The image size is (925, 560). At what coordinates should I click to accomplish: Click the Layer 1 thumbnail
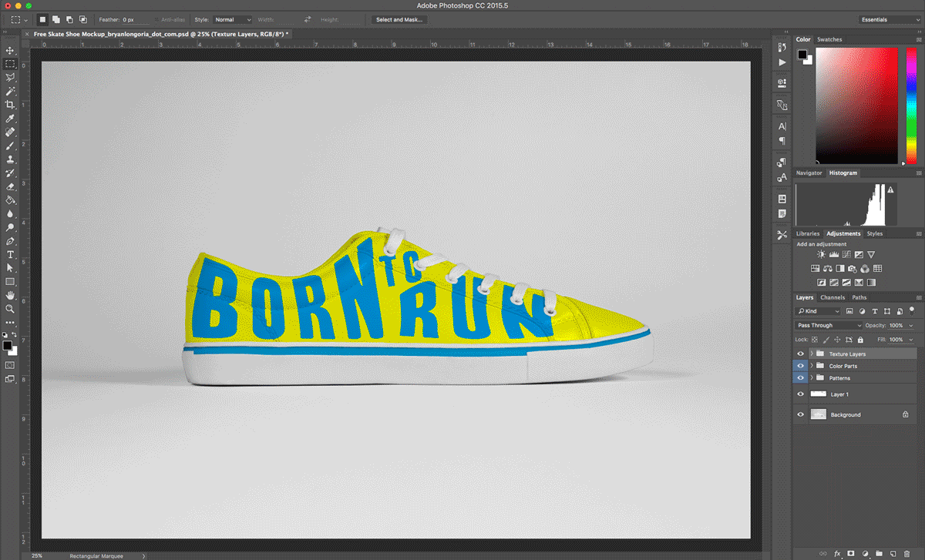click(819, 394)
